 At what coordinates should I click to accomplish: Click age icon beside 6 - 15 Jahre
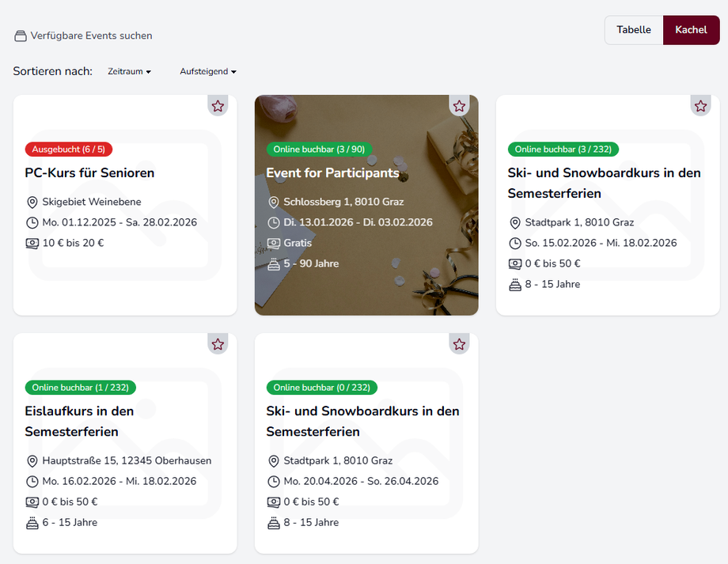tap(32, 523)
